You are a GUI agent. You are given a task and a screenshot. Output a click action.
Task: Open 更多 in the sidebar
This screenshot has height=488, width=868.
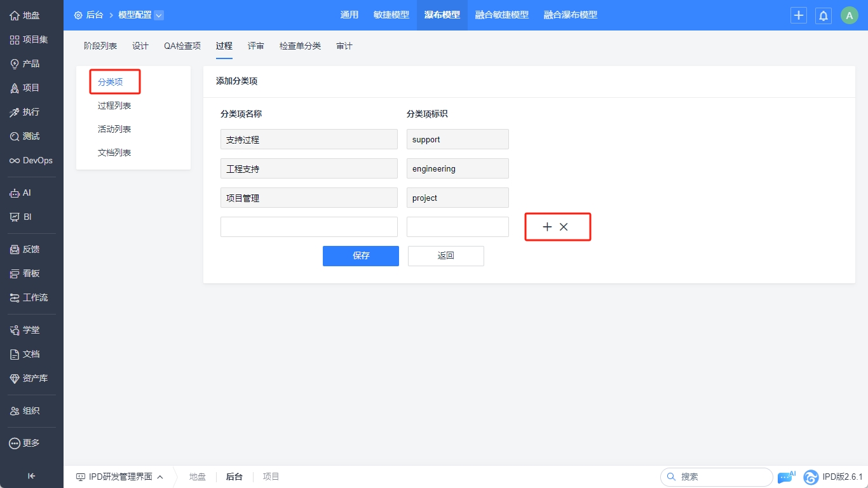[x=25, y=443]
